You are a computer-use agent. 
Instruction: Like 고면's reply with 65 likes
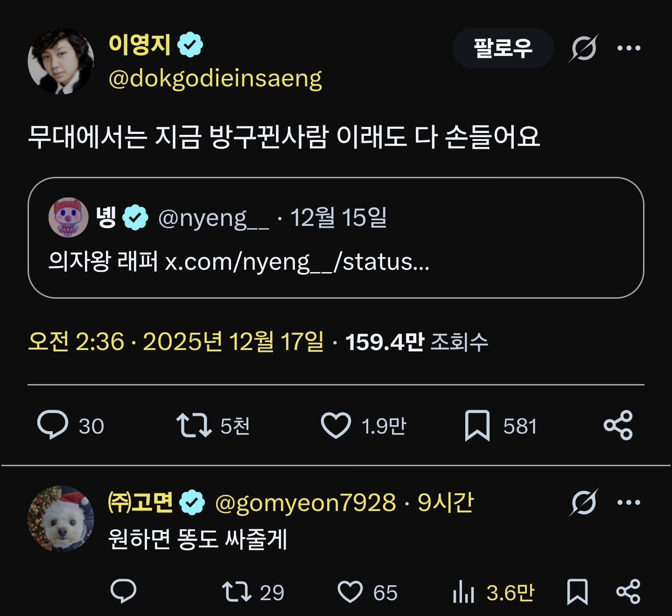350,592
